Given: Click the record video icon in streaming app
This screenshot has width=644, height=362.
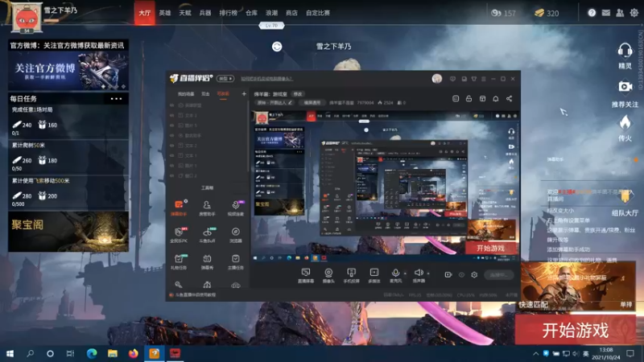Looking at the screenshot, I should click(448, 274).
